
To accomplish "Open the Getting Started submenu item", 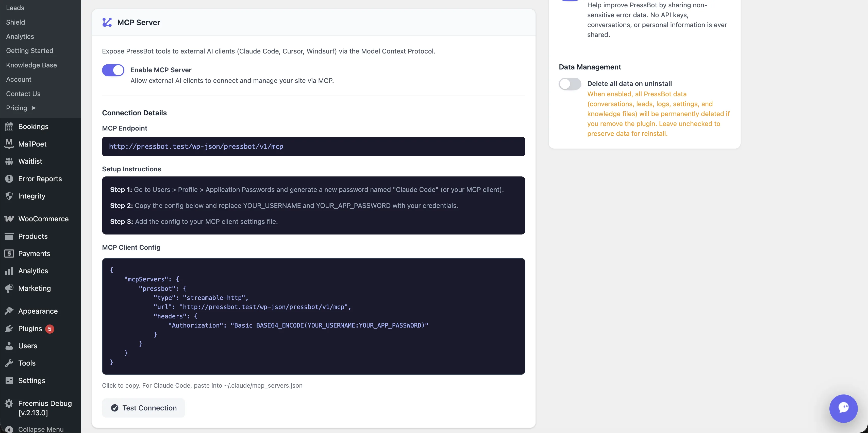I will click(x=30, y=50).
